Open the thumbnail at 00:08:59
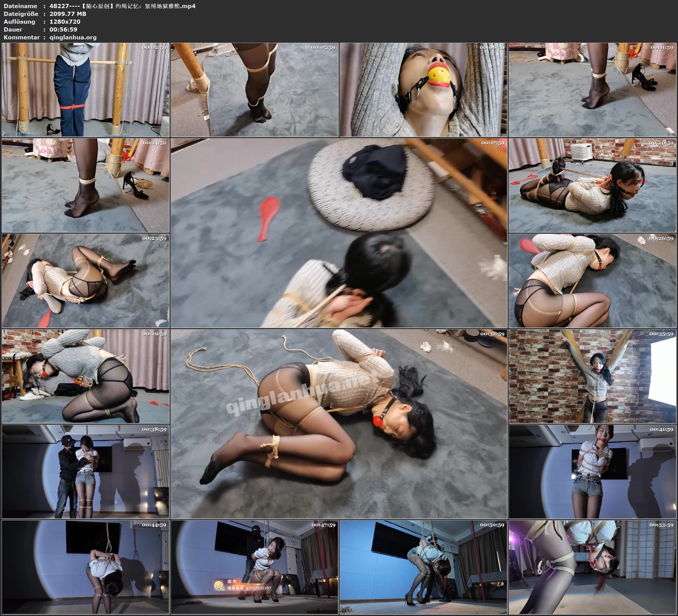The width and height of the screenshot is (678, 616). point(423,90)
